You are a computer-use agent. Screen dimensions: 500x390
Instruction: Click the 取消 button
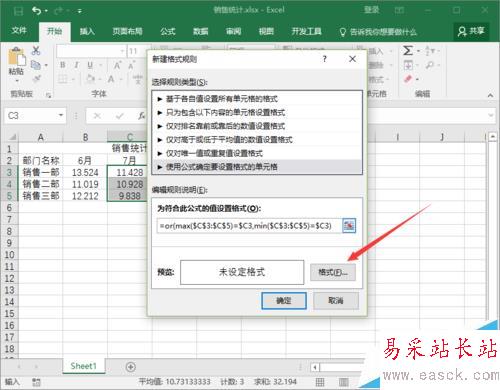336,301
